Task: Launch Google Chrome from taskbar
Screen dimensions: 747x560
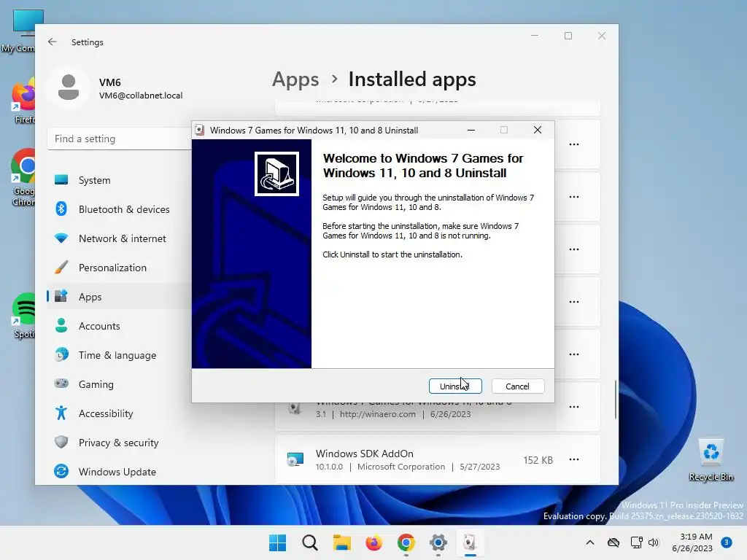Action: pyautogui.click(x=406, y=542)
